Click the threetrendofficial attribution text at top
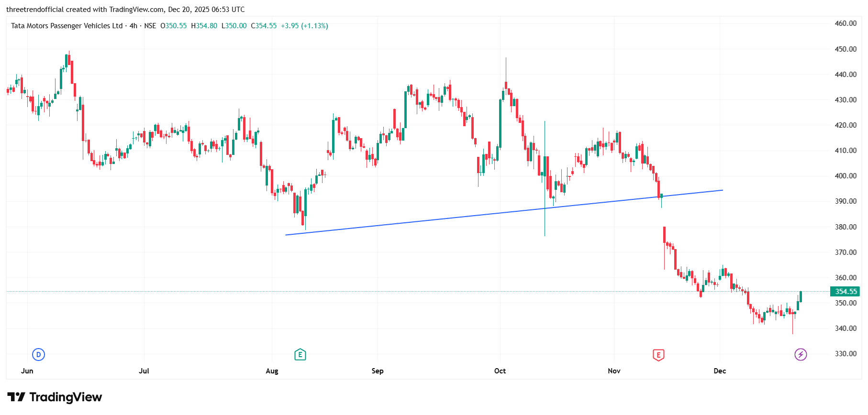Image resolution: width=868 pixels, height=415 pixels. coord(125,10)
